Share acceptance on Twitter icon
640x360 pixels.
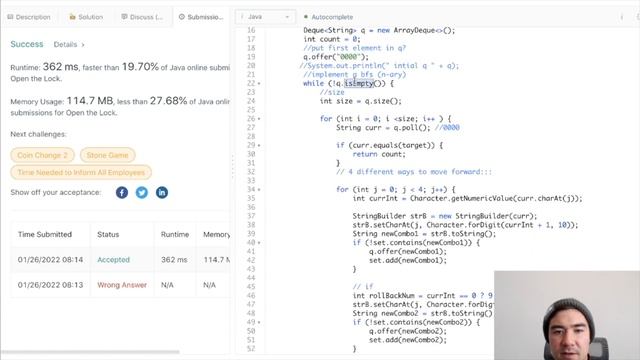click(x=142, y=192)
